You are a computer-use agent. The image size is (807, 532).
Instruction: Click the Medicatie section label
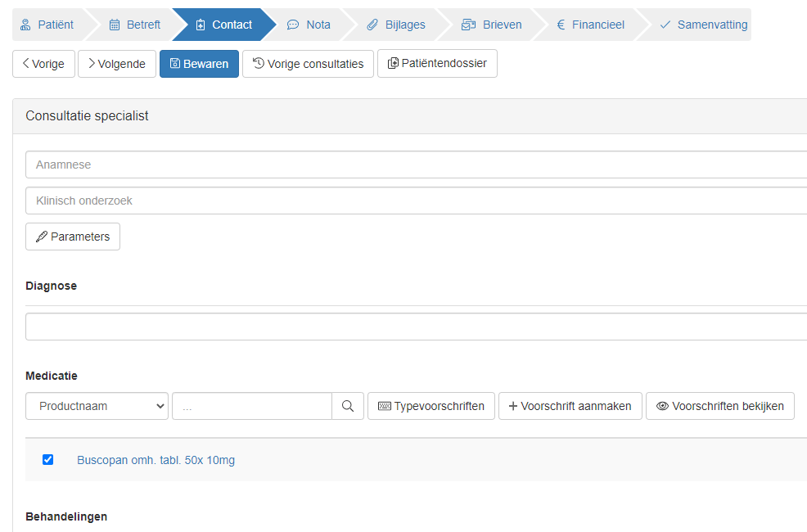click(x=52, y=376)
